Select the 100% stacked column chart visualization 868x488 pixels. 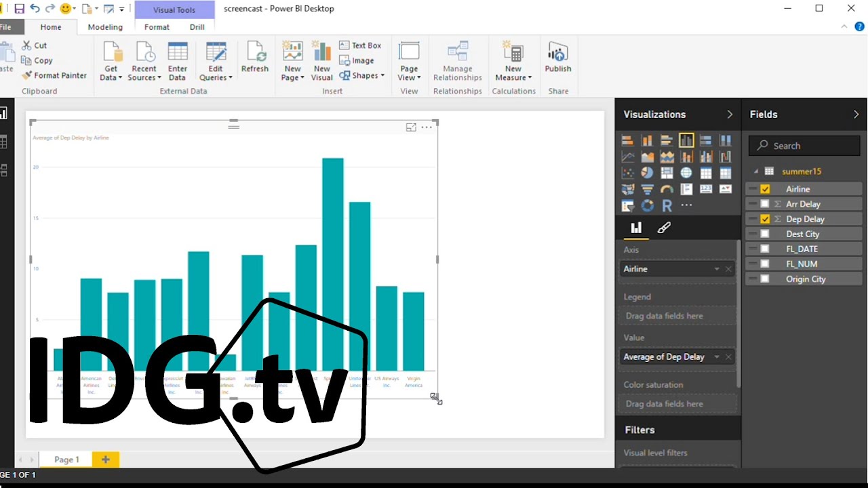[726, 140]
